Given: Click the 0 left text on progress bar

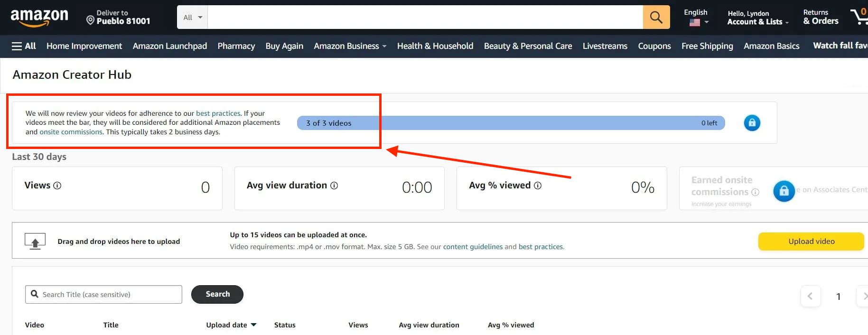Looking at the screenshot, I should coord(709,123).
